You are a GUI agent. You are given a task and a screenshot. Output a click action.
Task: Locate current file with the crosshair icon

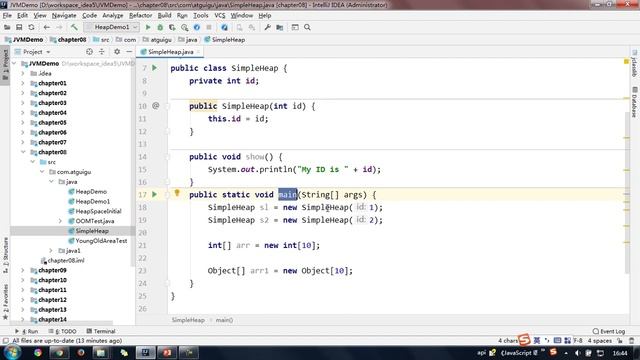coord(89,52)
